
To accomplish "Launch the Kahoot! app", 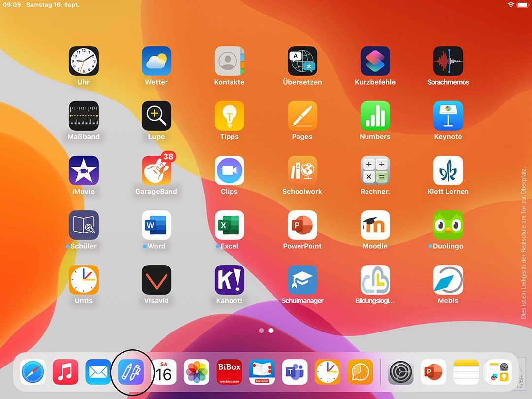I will click(230, 280).
